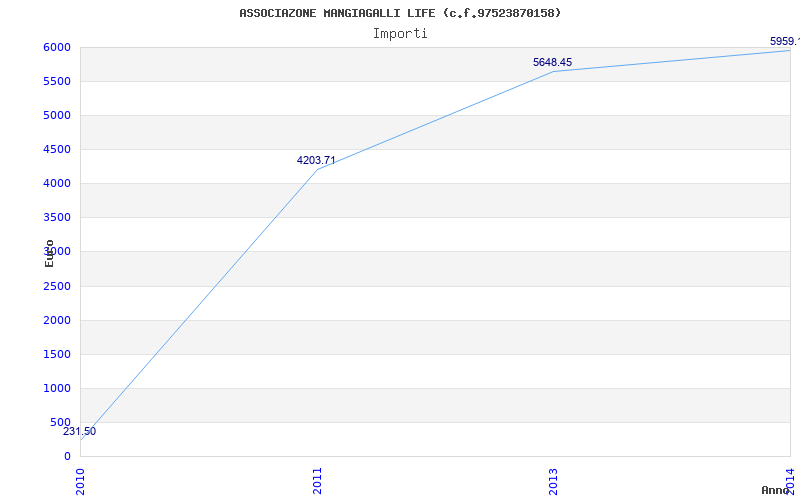The height and width of the screenshot is (500, 800).
Task: Click the 2000 y-axis value
Action: point(57,320)
